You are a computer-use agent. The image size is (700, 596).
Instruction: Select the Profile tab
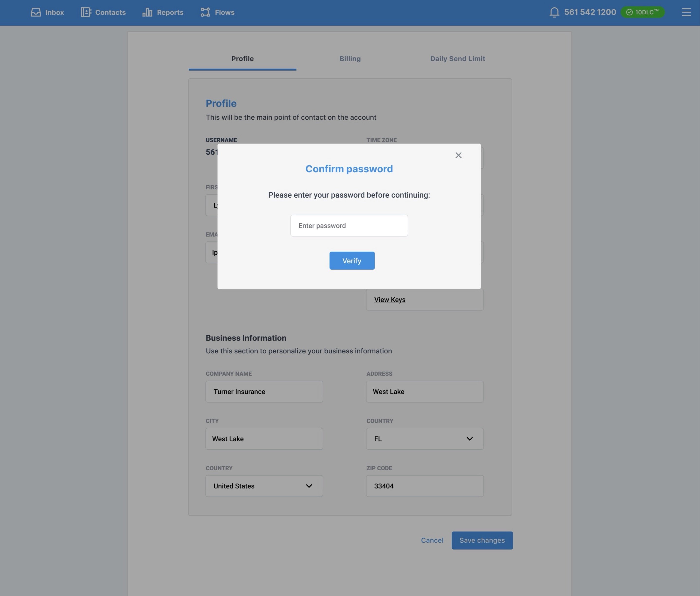point(242,59)
